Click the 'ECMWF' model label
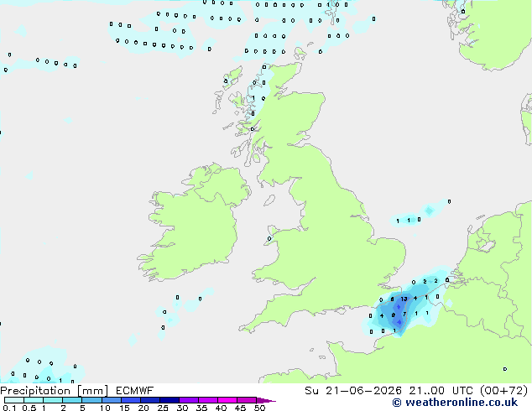The height and width of the screenshot is (411, 532). click(x=134, y=391)
